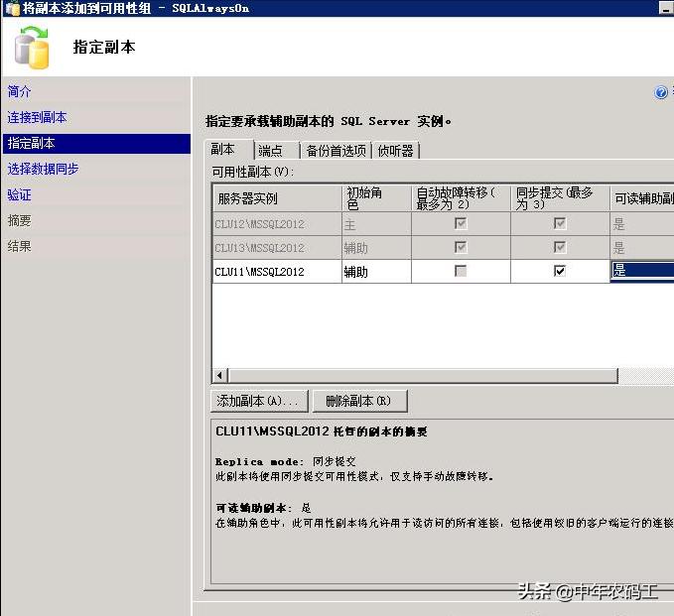The image size is (674, 616).
Task: Go to 连接到副本 step
Action: click(x=37, y=117)
